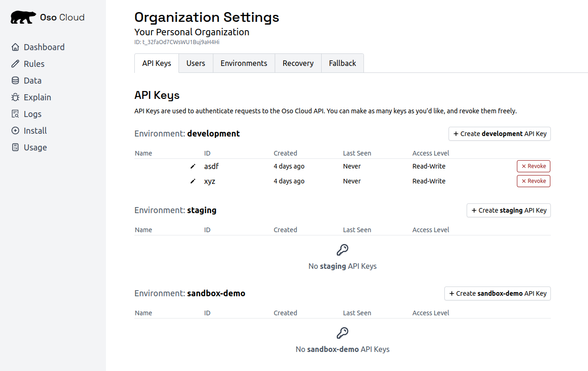Open Dashboard via its house icon
588x371 pixels.
15,47
